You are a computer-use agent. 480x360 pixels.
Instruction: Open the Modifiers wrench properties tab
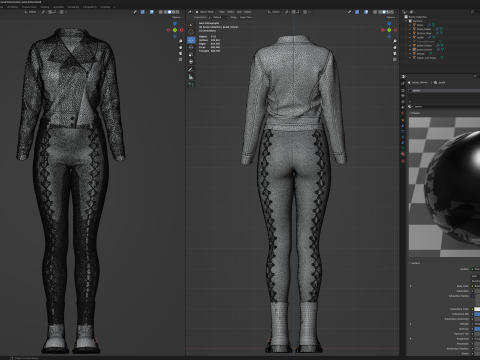pyautogui.click(x=403, y=126)
